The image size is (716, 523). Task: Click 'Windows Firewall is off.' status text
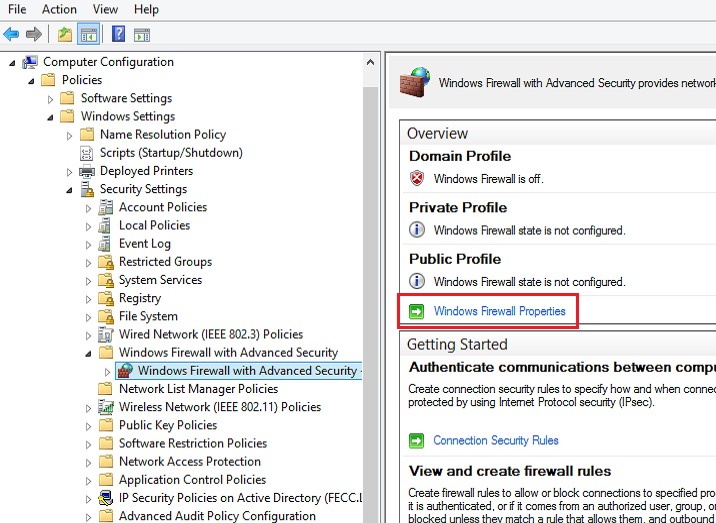pyautogui.click(x=489, y=179)
